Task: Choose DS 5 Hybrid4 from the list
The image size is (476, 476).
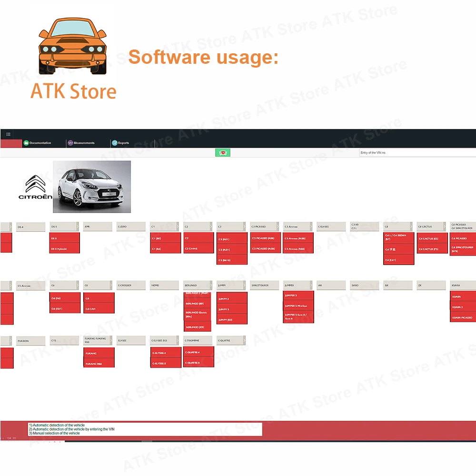Action: [x=65, y=248]
